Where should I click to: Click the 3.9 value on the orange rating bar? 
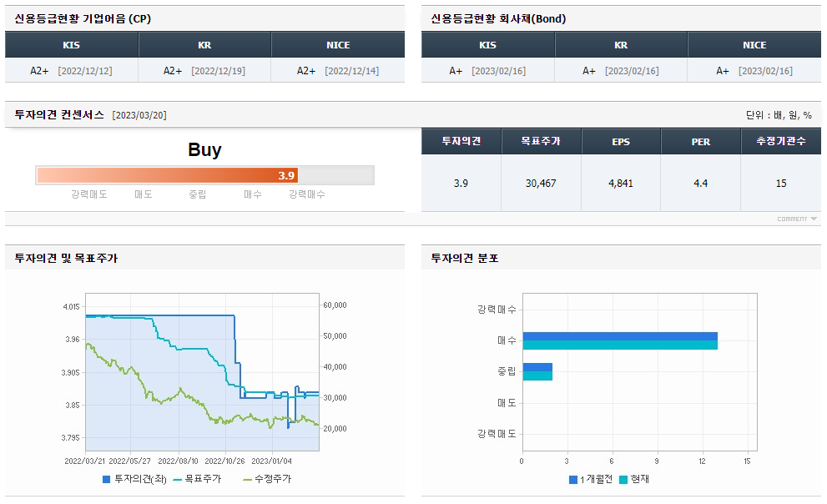point(286,175)
